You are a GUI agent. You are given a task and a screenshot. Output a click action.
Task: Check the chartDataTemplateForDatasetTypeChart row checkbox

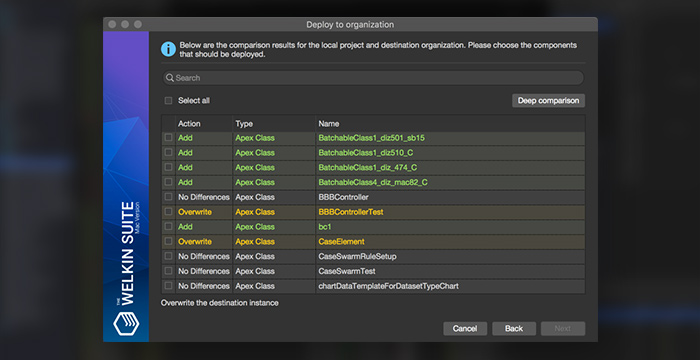(x=168, y=285)
